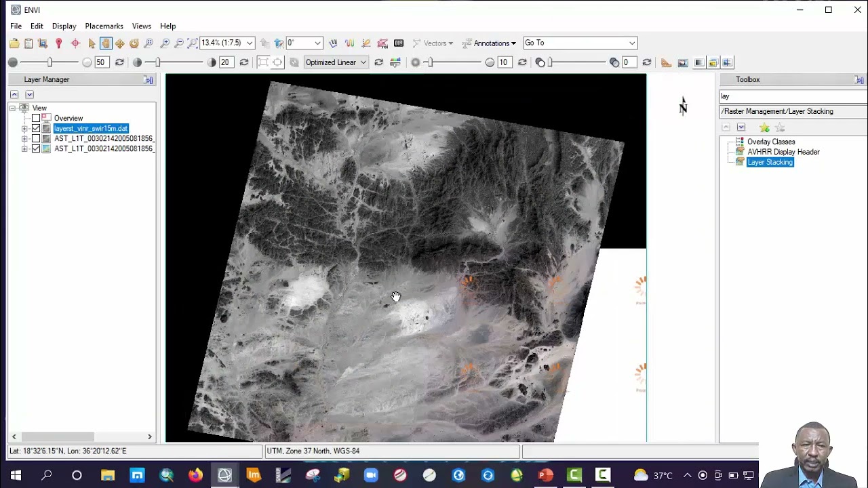This screenshot has height=488, width=868.
Task: Expand all layers in Layer Manager
Action: [x=29, y=94]
